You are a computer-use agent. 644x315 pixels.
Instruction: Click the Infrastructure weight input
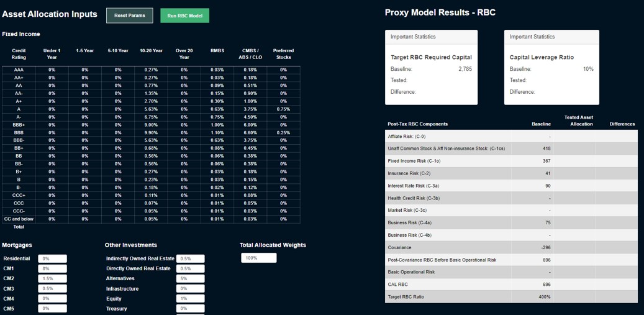[x=190, y=288]
